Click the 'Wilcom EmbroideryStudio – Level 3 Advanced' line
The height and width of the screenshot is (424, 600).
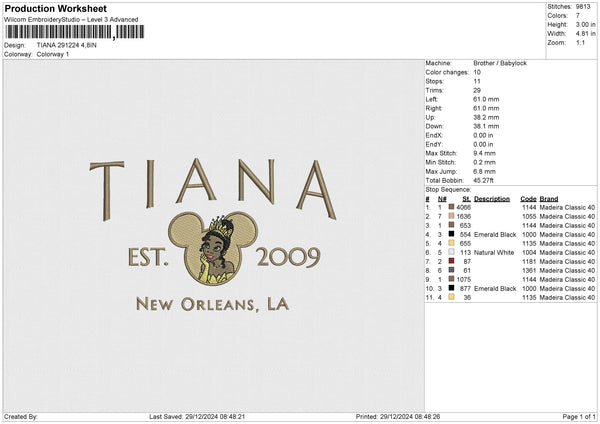tap(71, 20)
